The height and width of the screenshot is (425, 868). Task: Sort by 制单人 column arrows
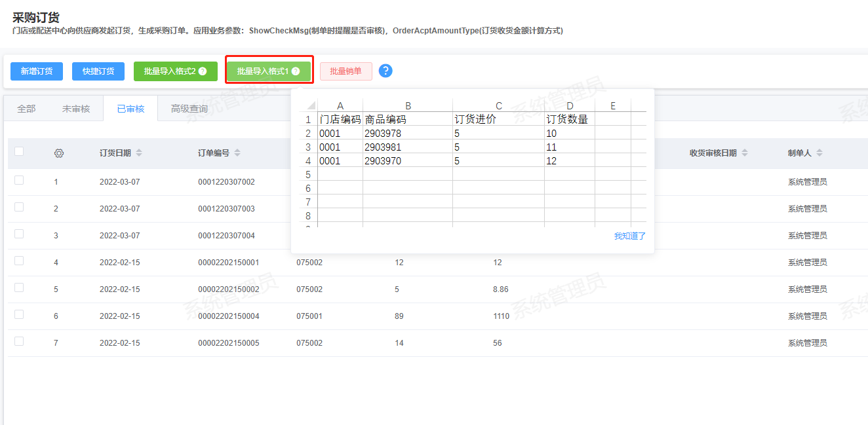pyautogui.click(x=819, y=153)
